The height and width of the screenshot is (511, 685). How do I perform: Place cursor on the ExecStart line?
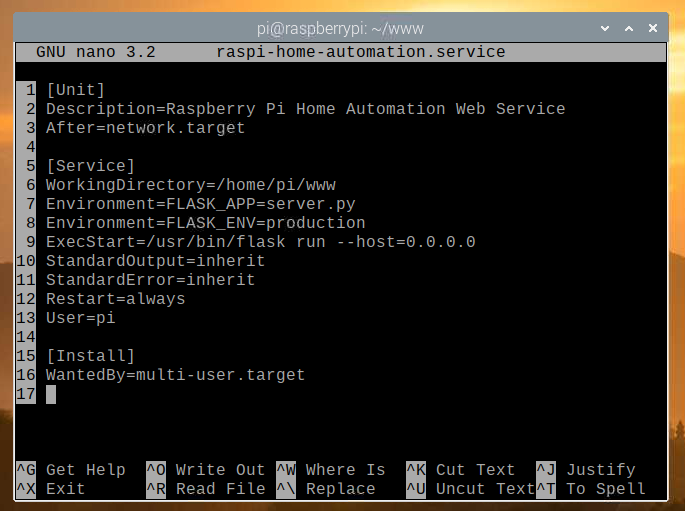260,242
